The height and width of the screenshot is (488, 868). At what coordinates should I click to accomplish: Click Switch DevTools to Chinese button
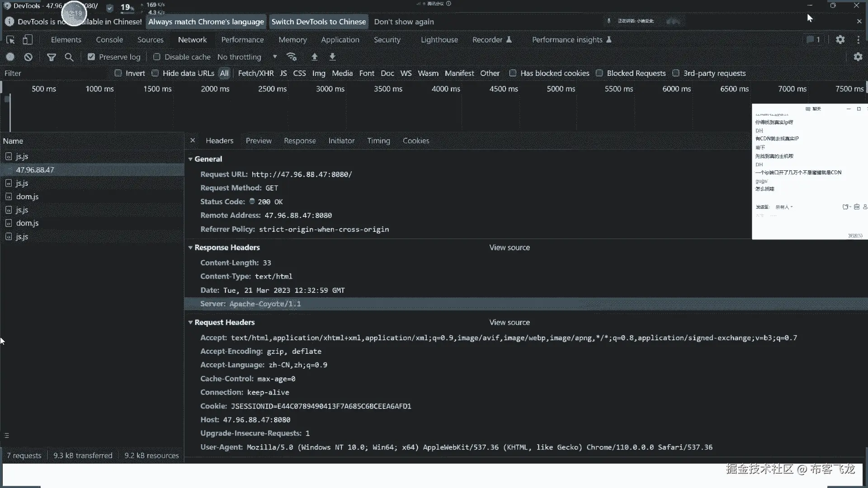(318, 22)
